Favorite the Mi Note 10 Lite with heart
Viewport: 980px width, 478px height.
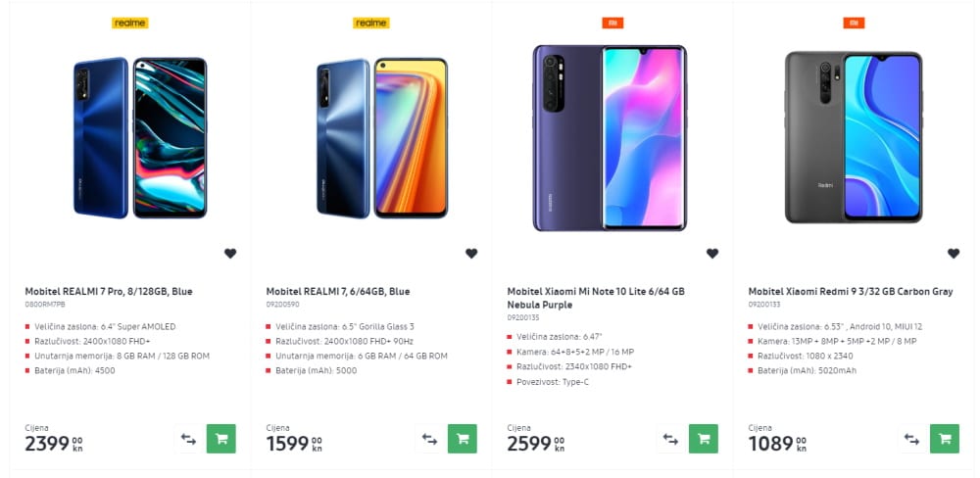(712, 253)
